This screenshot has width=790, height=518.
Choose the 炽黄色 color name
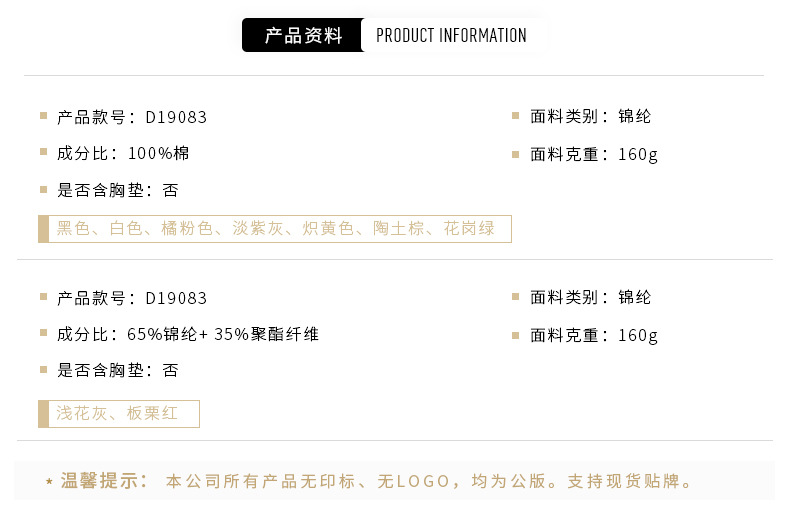click(x=328, y=229)
